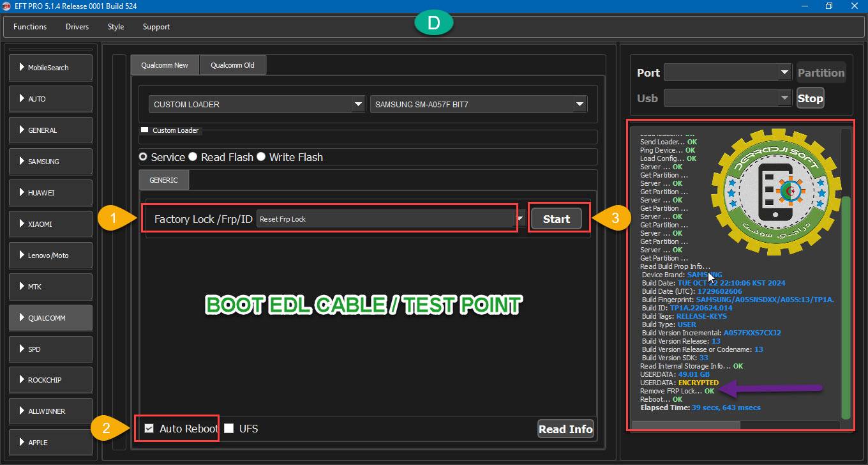Click the 'USERDATA: 49.01 GB' log line

675,374
